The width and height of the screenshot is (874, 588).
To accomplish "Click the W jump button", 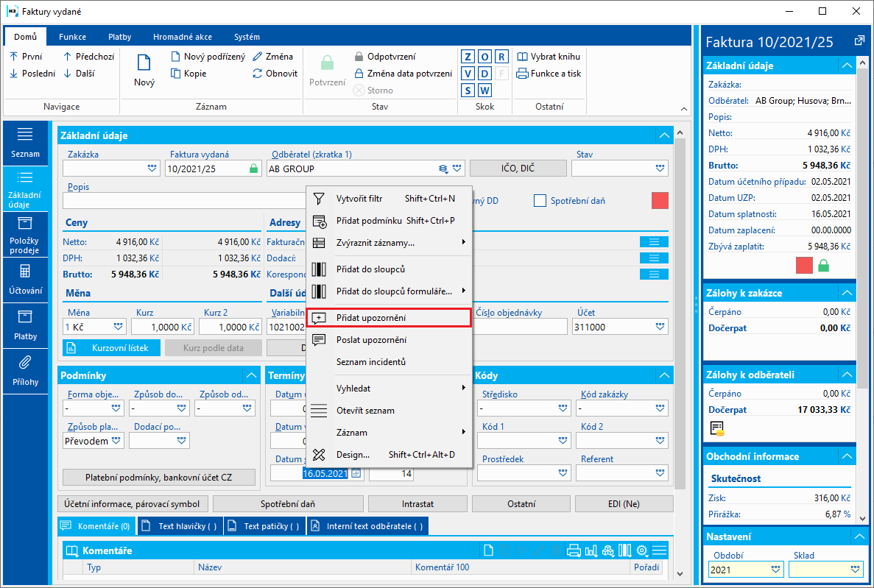I will (485, 91).
